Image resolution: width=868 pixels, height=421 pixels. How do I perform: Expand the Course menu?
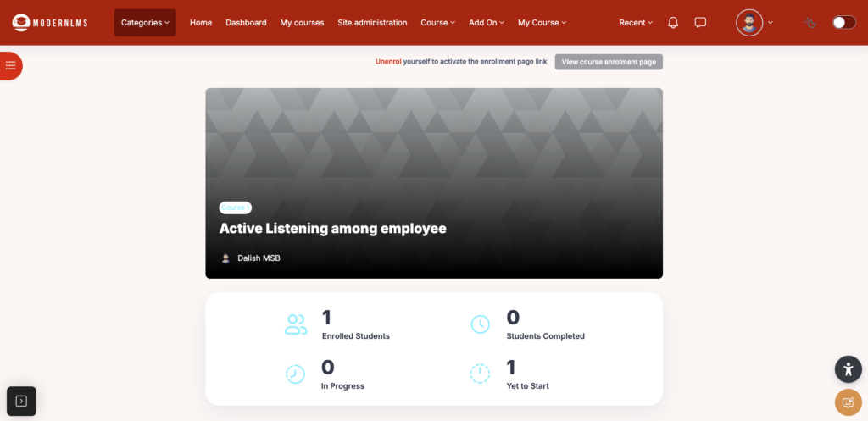coord(438,23)
